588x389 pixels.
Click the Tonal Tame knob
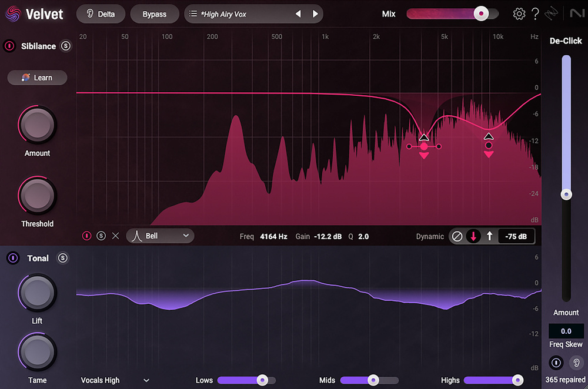(x=37, y=352)
